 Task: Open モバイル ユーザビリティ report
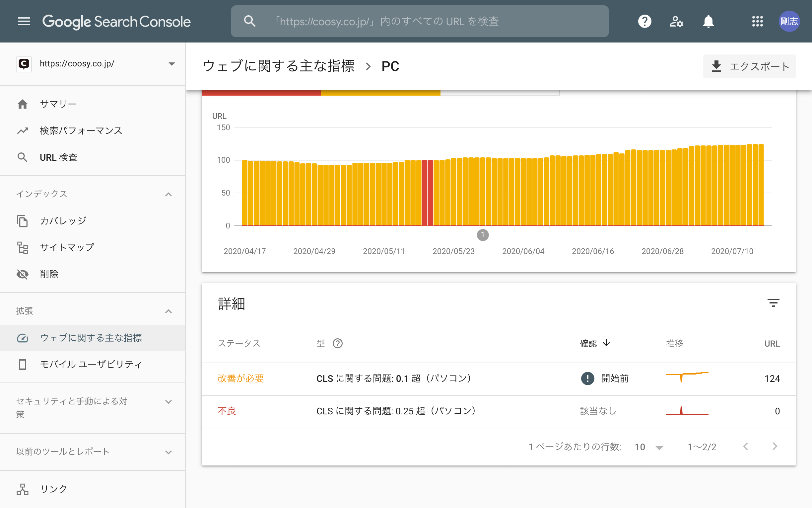coord(93,365)
